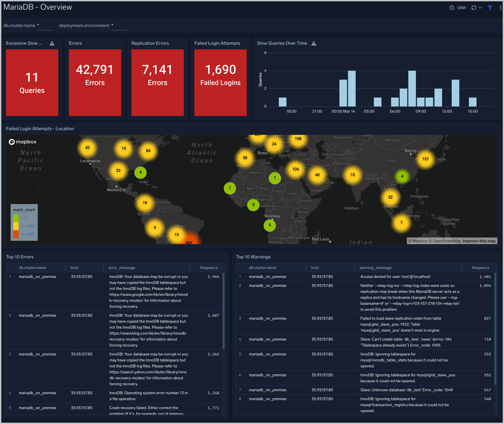Sort Top 10 Warnings by frequency column
This screenshot has height=424, width=504.
pyautogui.click(x=480, y=268)
